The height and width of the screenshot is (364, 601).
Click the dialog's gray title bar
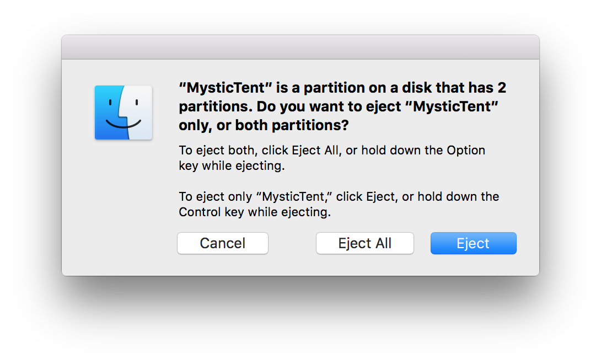pos(300,47)
